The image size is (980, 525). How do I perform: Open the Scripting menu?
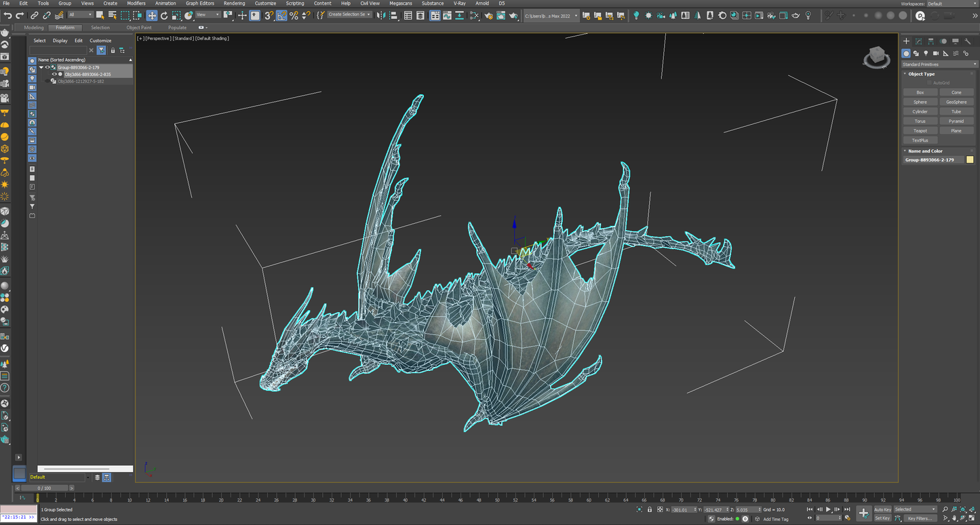pos(295,3)
